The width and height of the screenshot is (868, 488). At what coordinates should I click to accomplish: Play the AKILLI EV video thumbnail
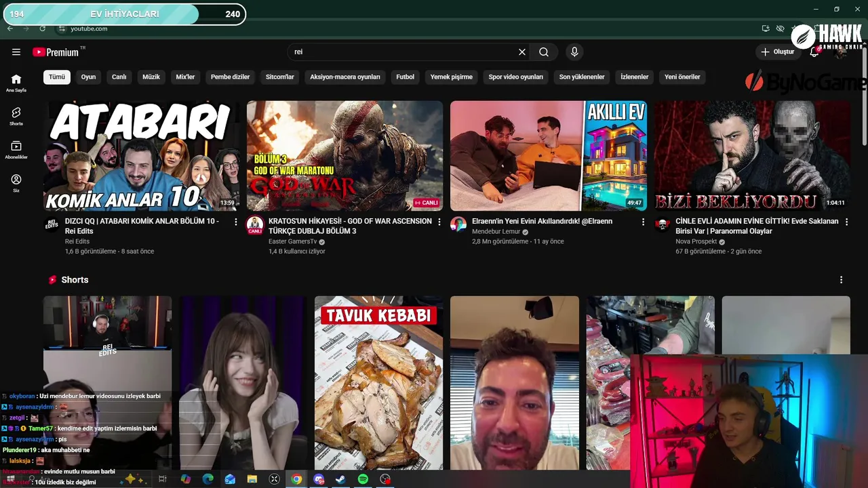click(548, 156)
